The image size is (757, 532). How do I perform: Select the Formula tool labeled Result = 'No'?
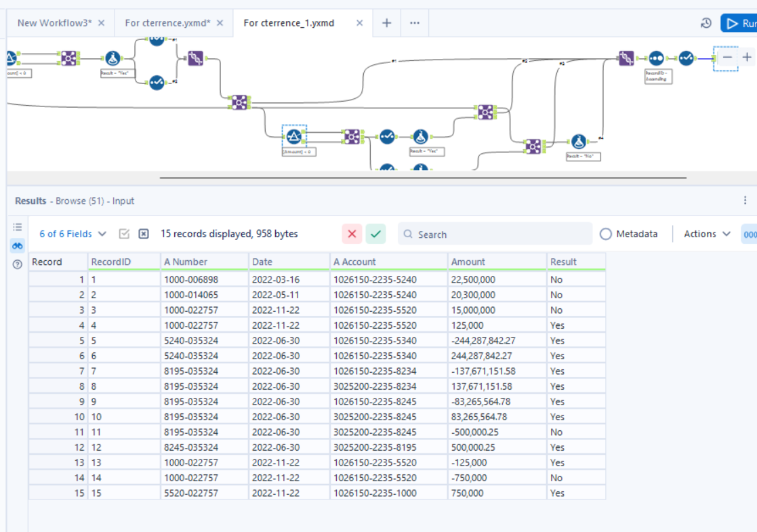(x=579, y=142)
